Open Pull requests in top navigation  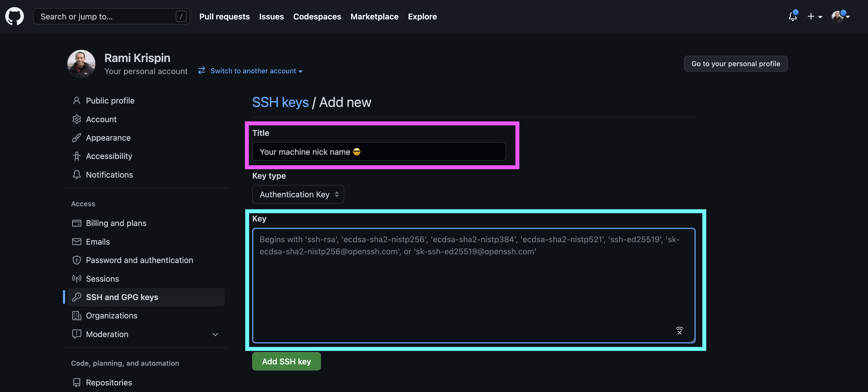coord(224,16)
